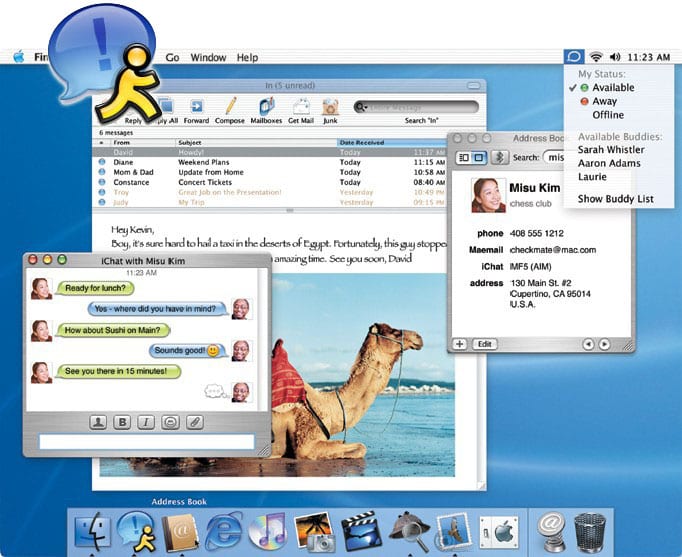The image size is (682, 557).
Task: Toggle italic in iChat
Action: (146, 422)
